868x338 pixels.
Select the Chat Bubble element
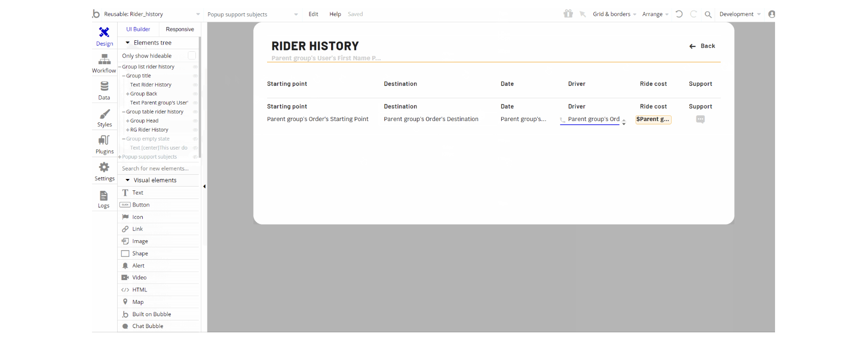click(148, 326)
